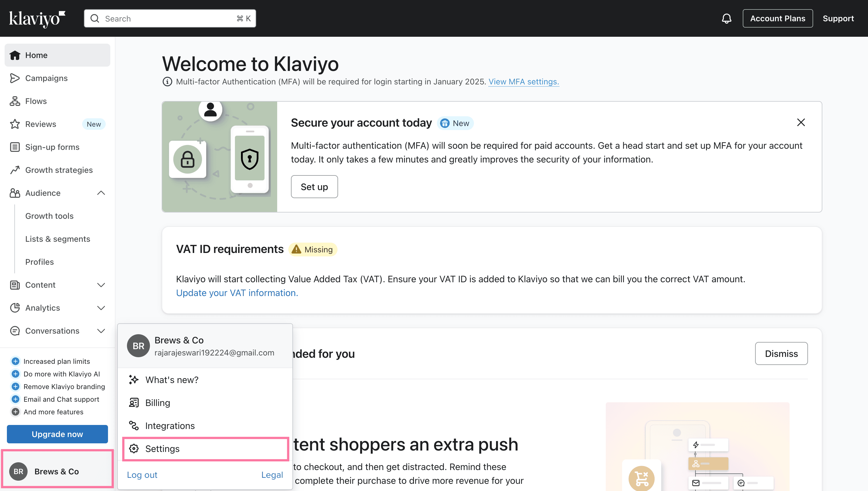Click the Klaviyo logo
Image resolution: width=868 pixels, height=491 pixels.
click(37, 19)
